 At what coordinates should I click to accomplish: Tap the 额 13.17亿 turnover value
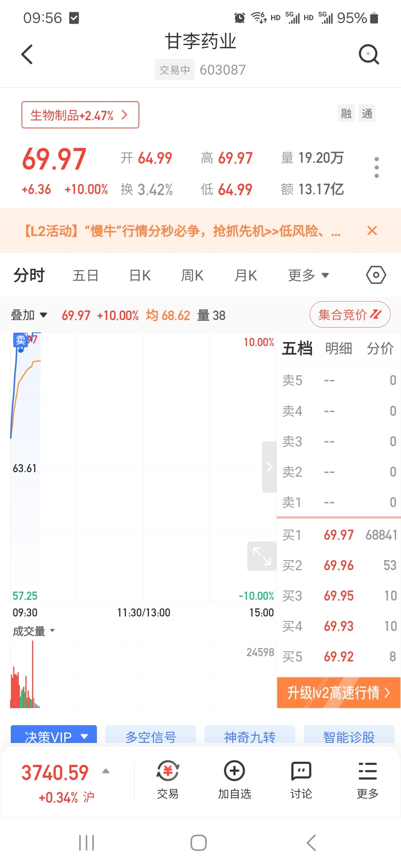coord(312,189)
